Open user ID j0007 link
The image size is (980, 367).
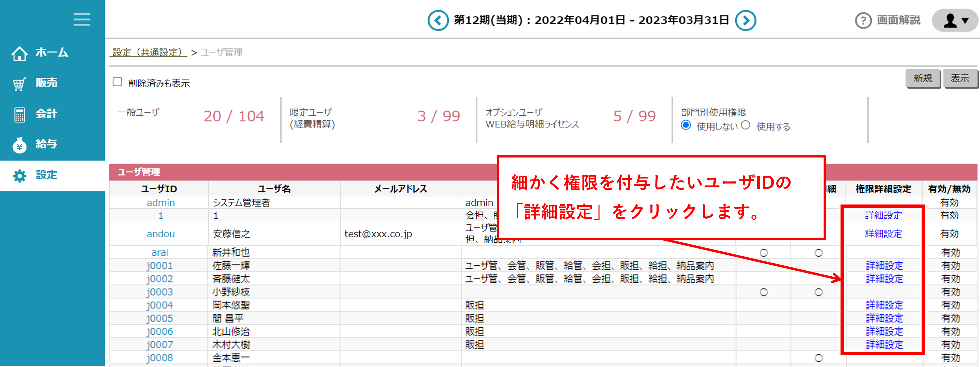160,345
